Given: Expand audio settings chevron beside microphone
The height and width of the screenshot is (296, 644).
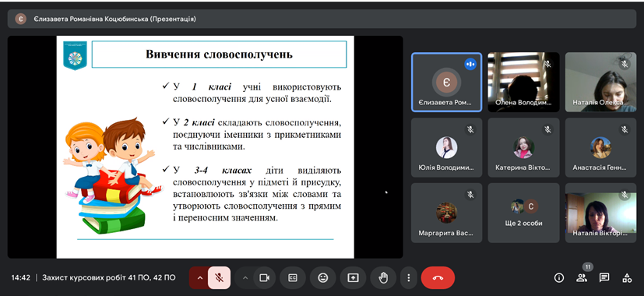Looking at the screenshot, I should click(x=199, y=278).
